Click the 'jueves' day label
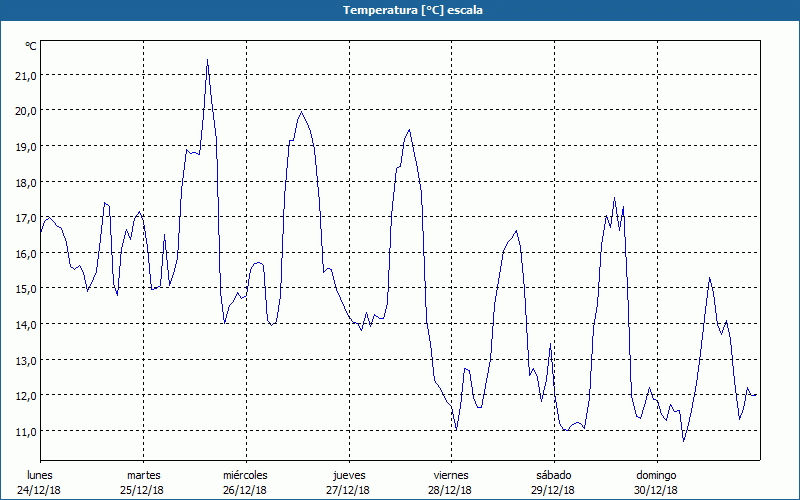The width and height of the screenshot is (800, 500). click(x=349, y=475)
